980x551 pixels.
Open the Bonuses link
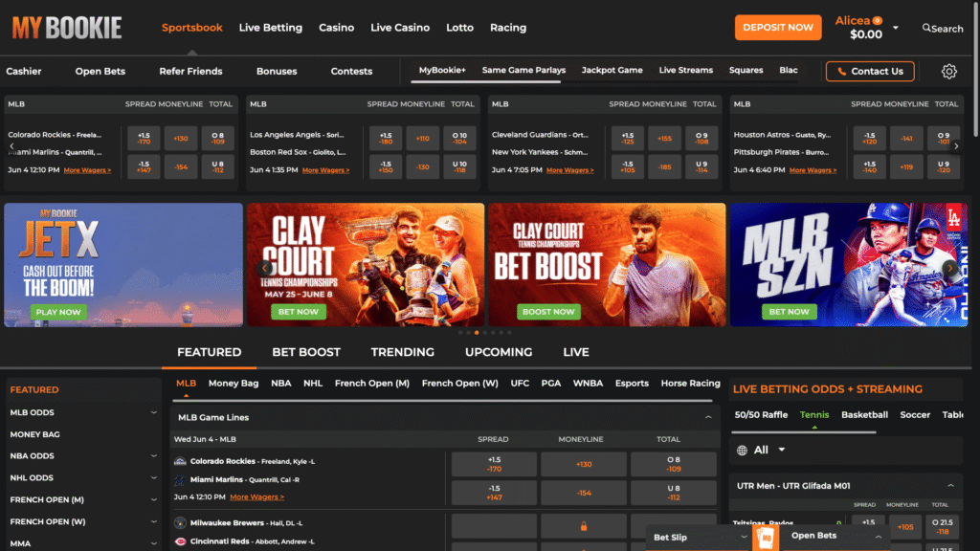(x=277, y=71)
